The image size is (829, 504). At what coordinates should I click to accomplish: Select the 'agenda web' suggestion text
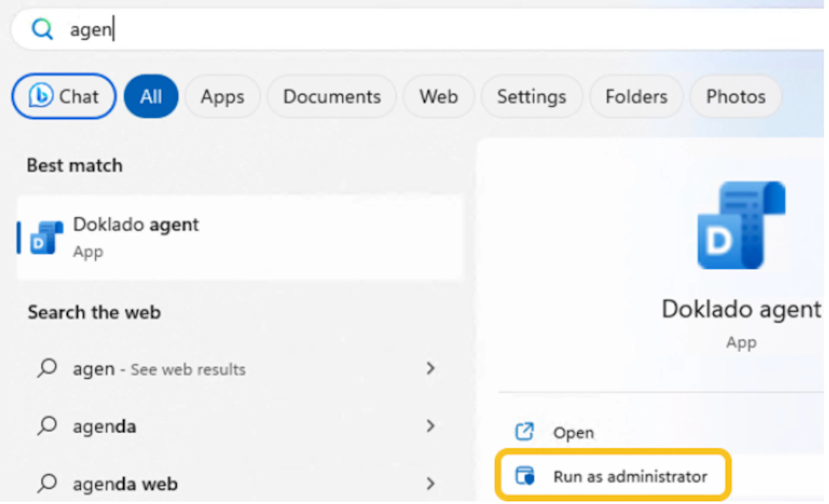(125, 484)
